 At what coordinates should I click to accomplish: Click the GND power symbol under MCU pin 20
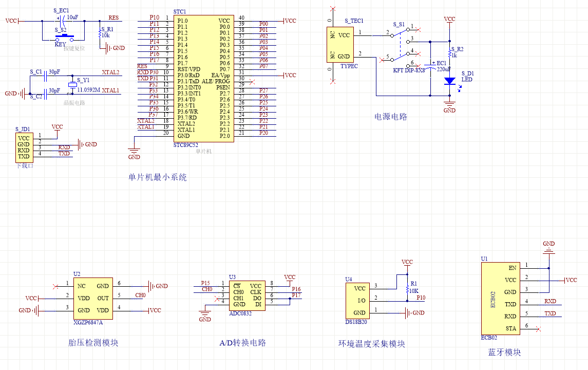134,154
